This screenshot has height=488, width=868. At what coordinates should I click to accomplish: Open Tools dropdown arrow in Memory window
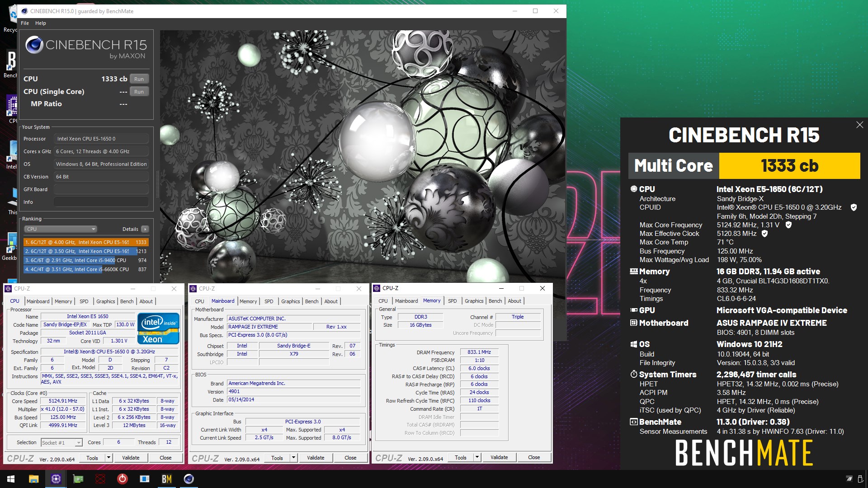coord(477,457)
